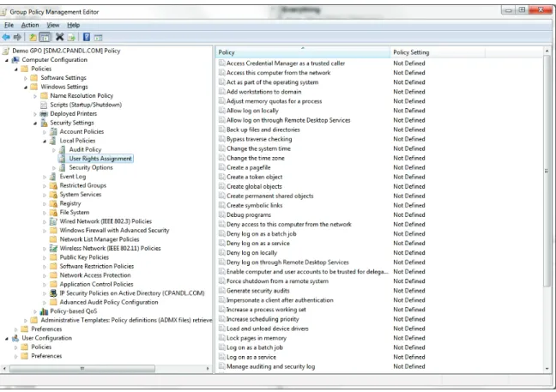Select Network List Manager Policies
Viewport: 556px width, 392px height.
pos(100,239)
